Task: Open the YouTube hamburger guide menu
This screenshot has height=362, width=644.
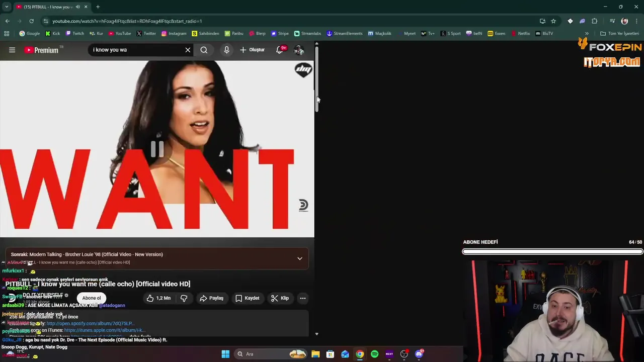Action: 12,50
